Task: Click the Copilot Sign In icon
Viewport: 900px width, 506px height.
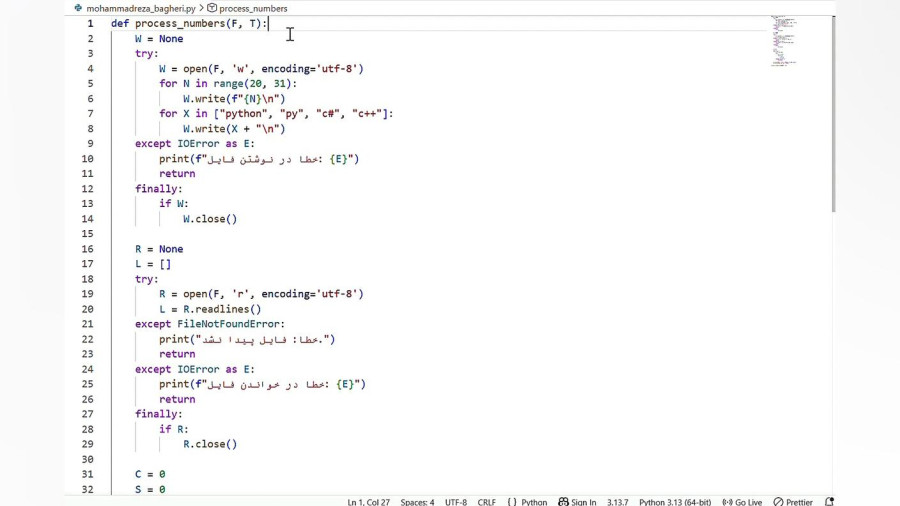Action: click(x=563, y=502)
